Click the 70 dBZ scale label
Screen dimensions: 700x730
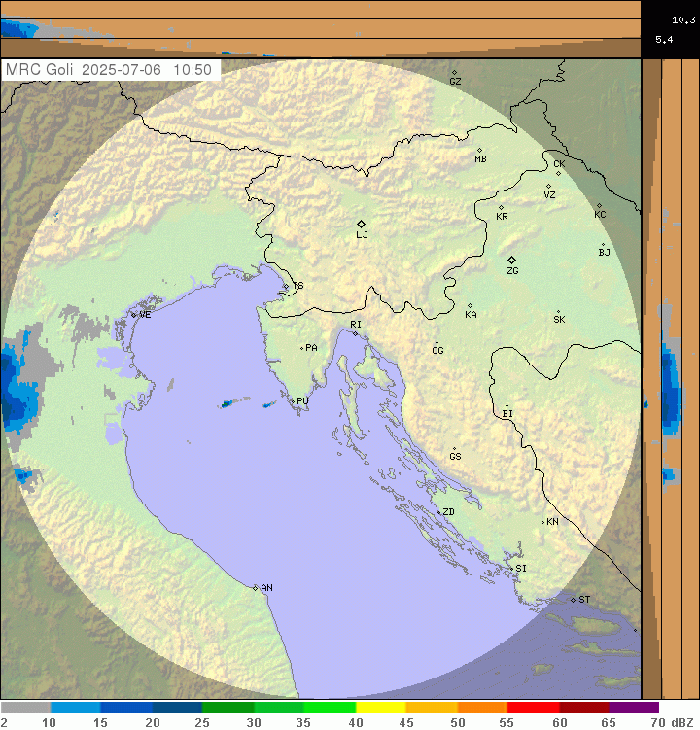pyautogui.click(x=657, y=722)
